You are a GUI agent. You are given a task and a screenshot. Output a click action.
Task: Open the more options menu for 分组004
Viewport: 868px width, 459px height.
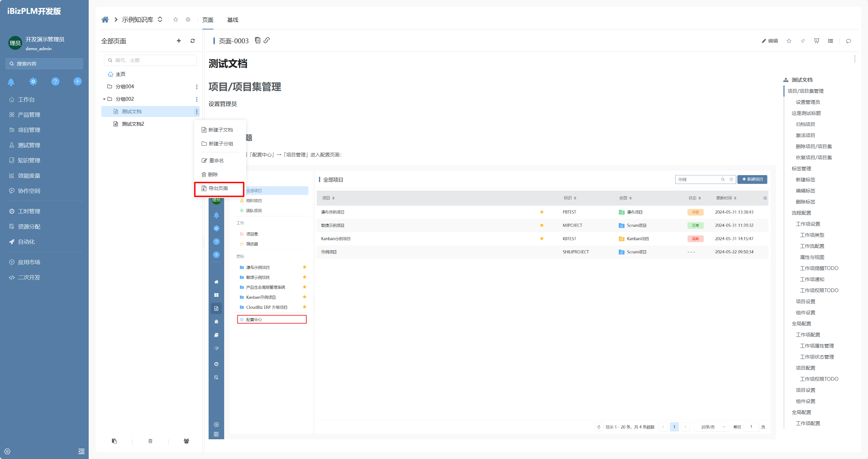click(x=196, y=87)
